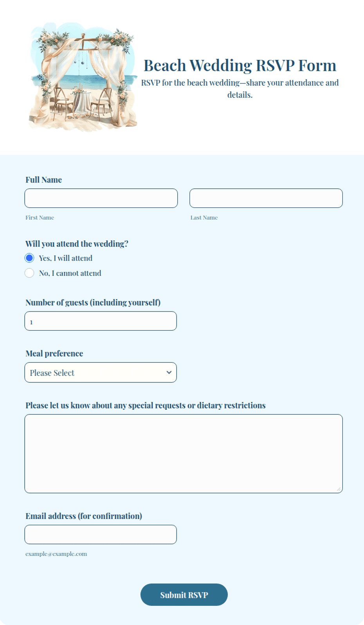Image resolution: width=364 pixels, height=625 pixels.
Task: Click the 'Beach Wedding RSVP Form' heading
Action: click(x=240, y=65)
